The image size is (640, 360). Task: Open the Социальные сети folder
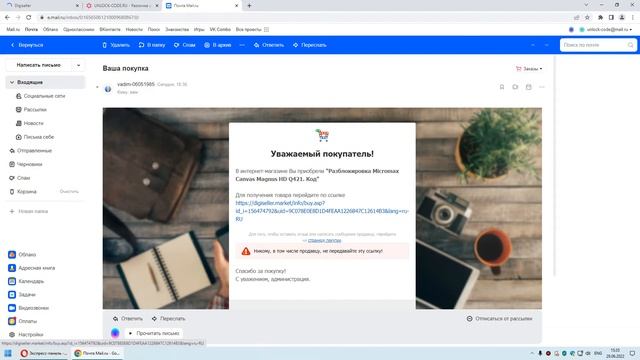[x=44, y=96]
